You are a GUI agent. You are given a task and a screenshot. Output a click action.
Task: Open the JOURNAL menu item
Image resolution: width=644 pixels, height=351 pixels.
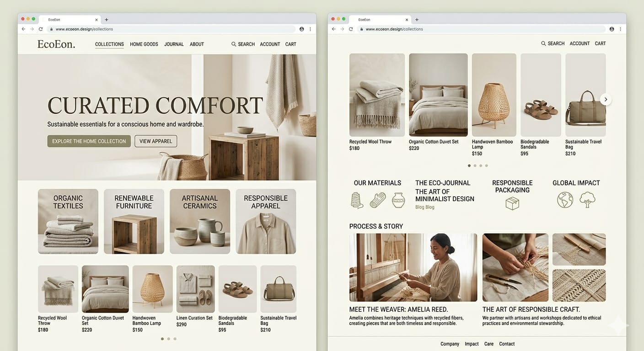click(x=174, y=44)
